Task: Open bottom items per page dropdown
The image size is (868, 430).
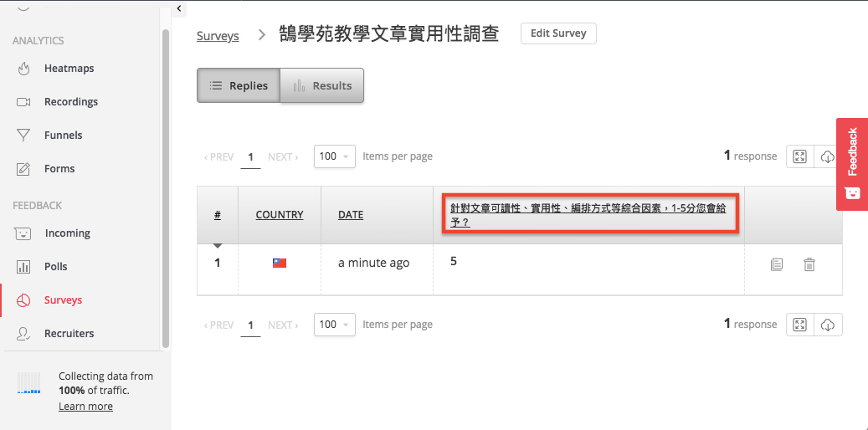Action: tap(334, 325)
